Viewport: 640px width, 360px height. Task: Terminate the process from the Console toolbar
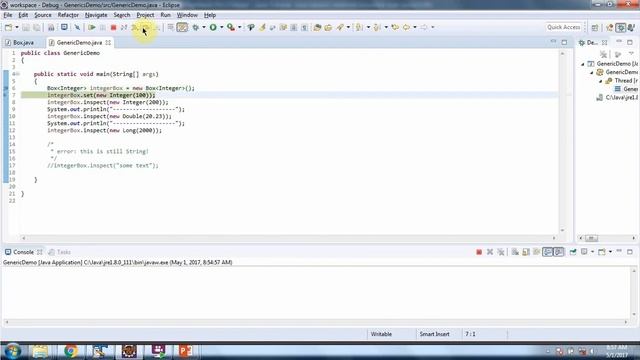click(479, 252)
